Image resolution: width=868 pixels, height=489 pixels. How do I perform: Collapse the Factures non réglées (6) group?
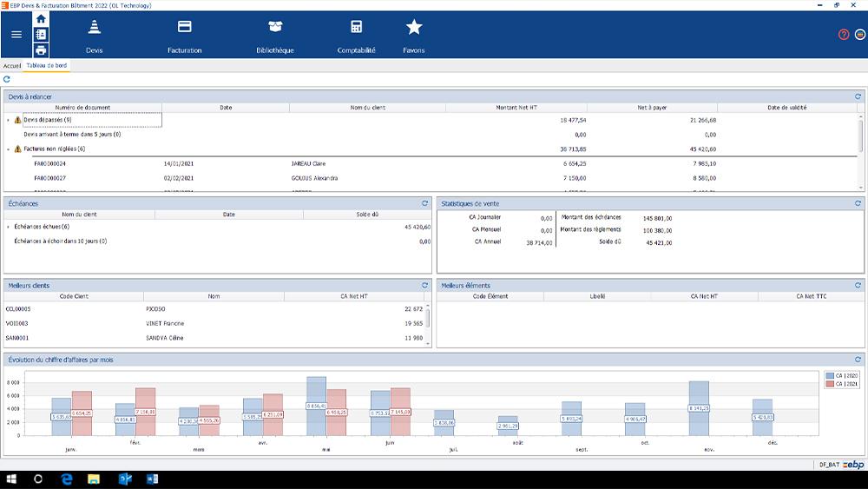coord(8,149)
